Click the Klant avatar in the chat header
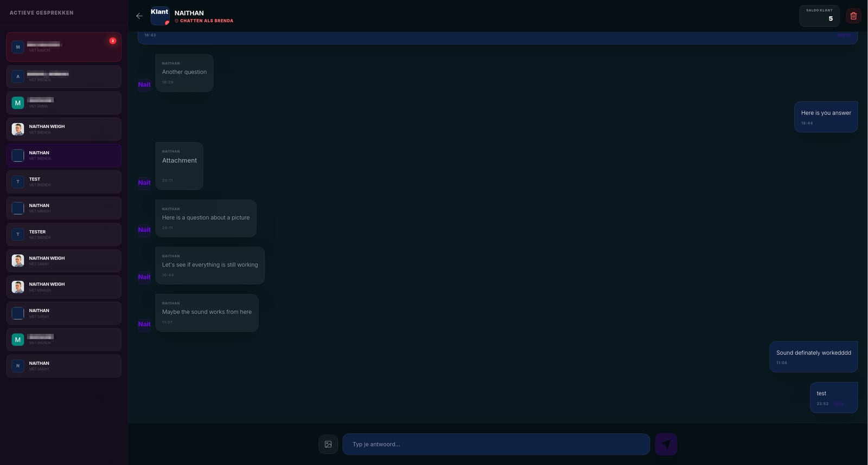Viewport: 868px width, 465px height. click(x=159, y=16)
